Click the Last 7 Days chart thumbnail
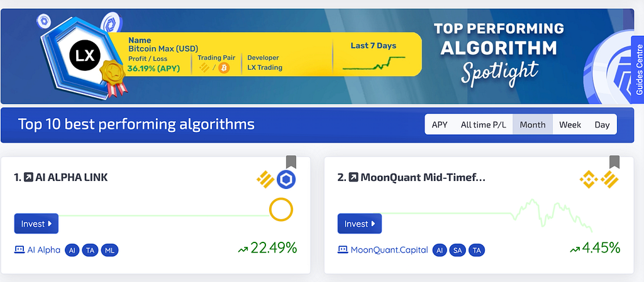 (374, 62)
